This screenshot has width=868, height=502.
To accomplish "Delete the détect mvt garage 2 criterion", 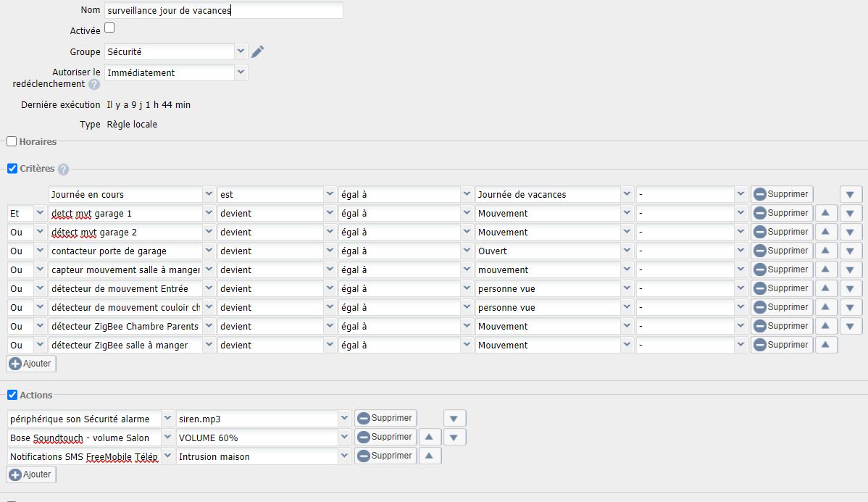I will point(781,232).
